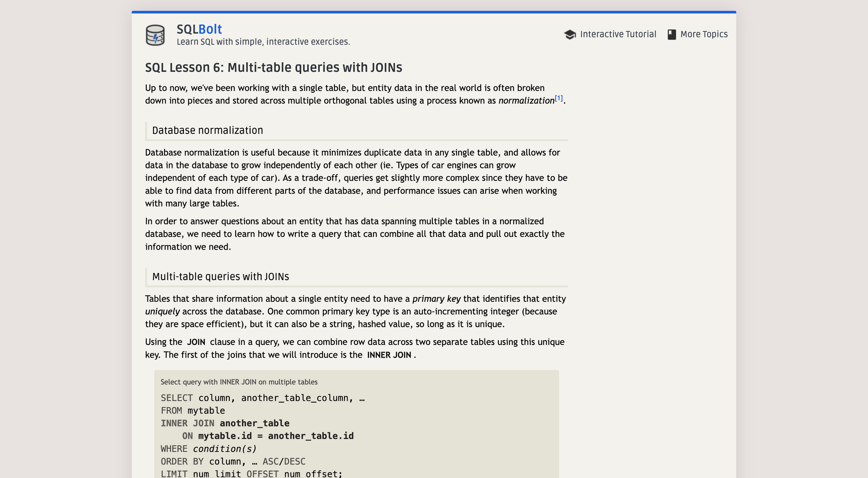Click the graduation cap icon beside Interactive Tutorial
Screen dimensions: 868x478
(570, 35)
